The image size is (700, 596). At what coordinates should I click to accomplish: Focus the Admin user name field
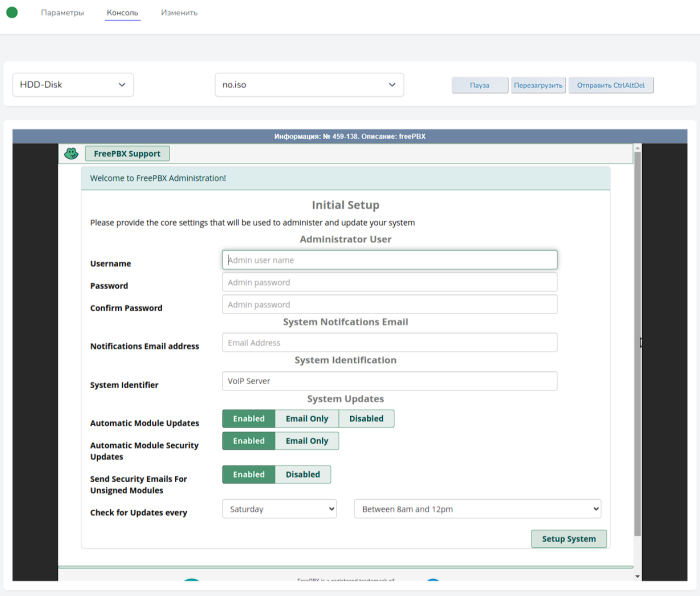click(389, 260)
